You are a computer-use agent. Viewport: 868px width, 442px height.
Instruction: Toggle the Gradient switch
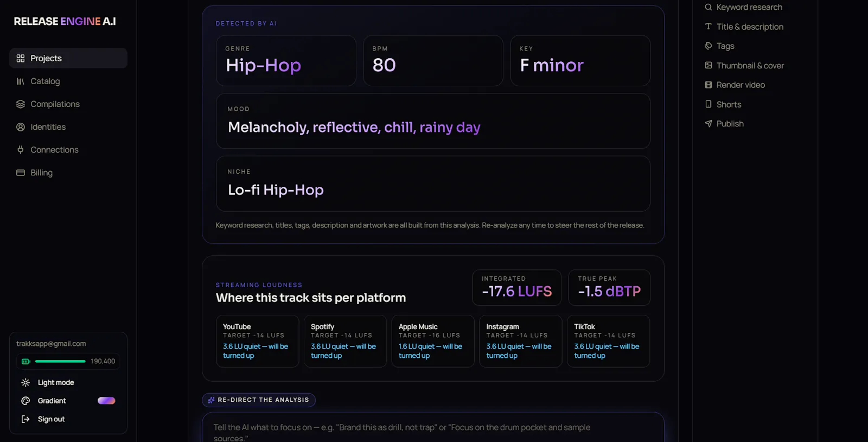pos(106,401)
